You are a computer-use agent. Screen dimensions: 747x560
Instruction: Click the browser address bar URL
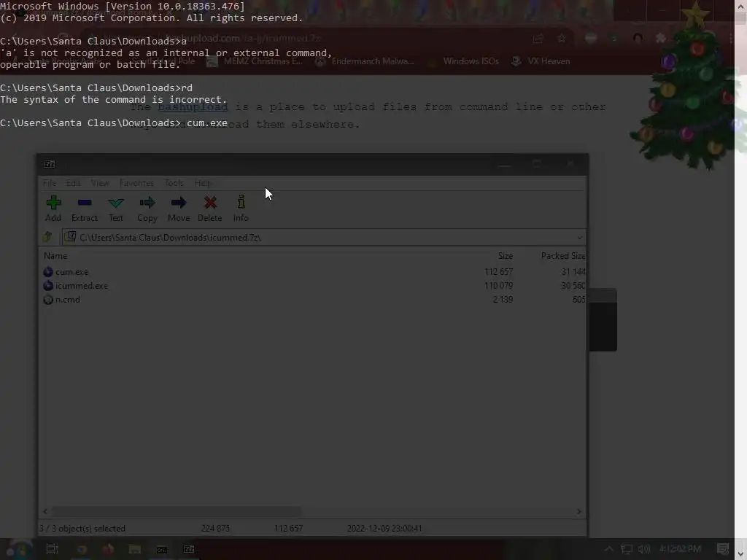point(244,38)
